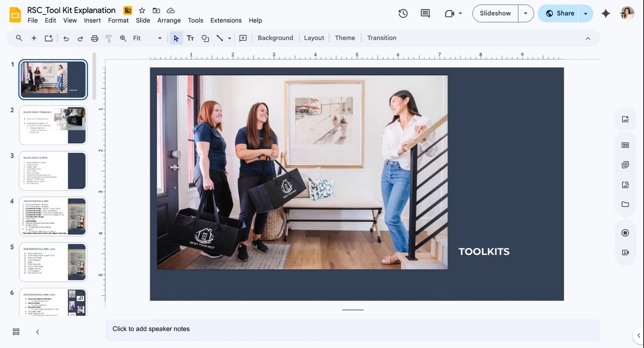The width and height of the screenshot is (644, 348).
Task: Click the Share button
Action: point(560,14)
